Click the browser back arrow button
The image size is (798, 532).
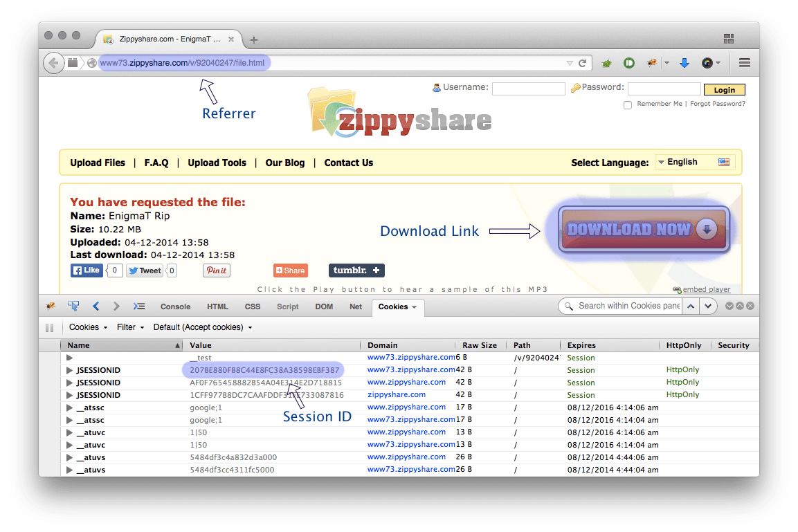(53, 63)
